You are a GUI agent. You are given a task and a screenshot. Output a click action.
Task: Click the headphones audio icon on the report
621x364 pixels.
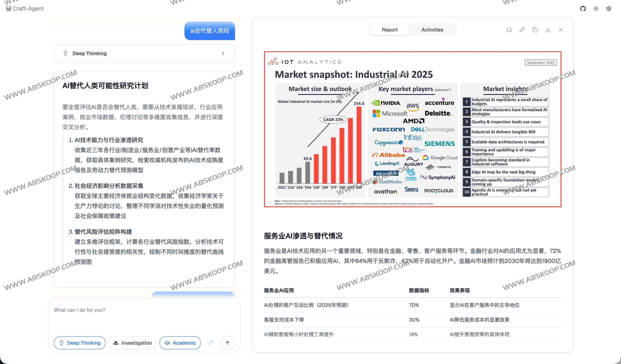[x=509, y=30]
